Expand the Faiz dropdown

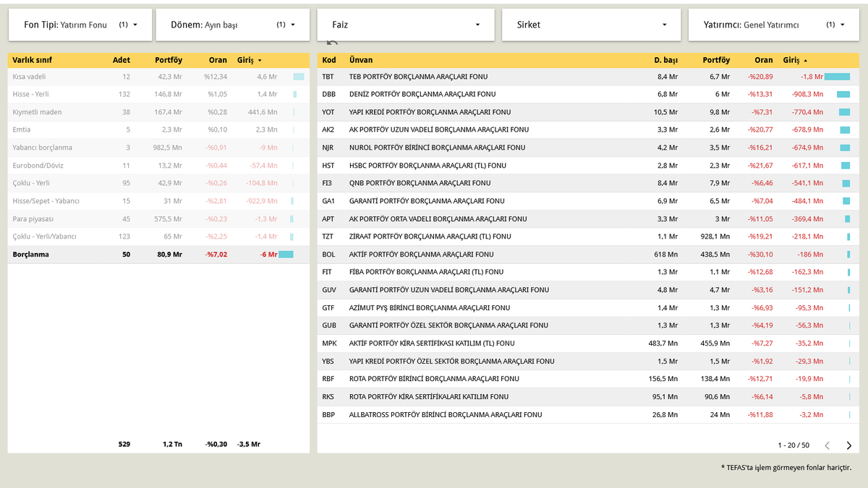pyautogui.click(x=406, y=25)
